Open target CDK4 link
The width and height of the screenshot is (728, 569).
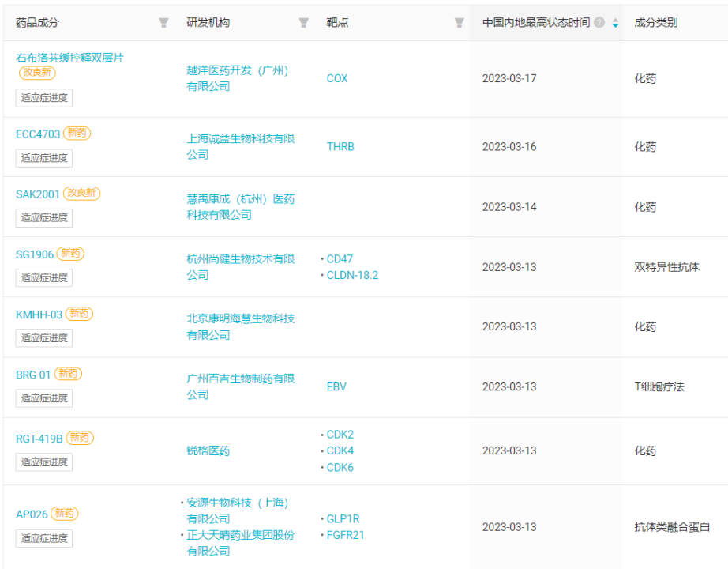pyautogui.click(x=340, y=451)
